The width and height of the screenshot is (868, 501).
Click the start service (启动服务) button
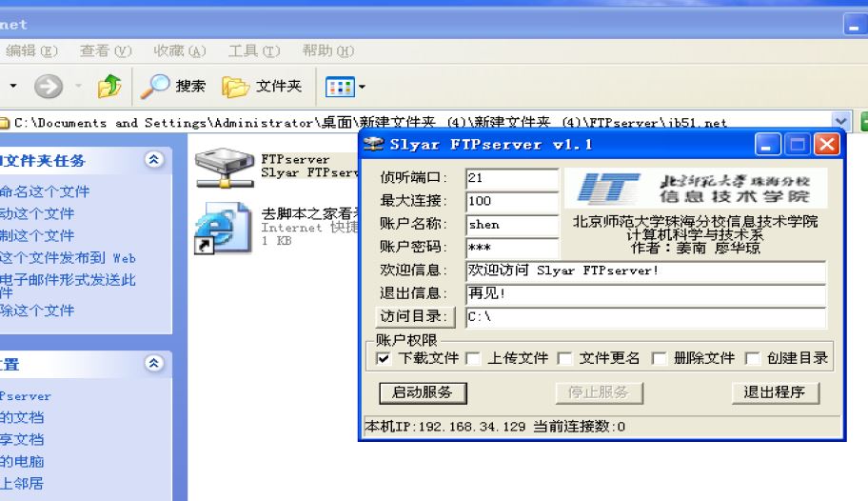point(423,393)
